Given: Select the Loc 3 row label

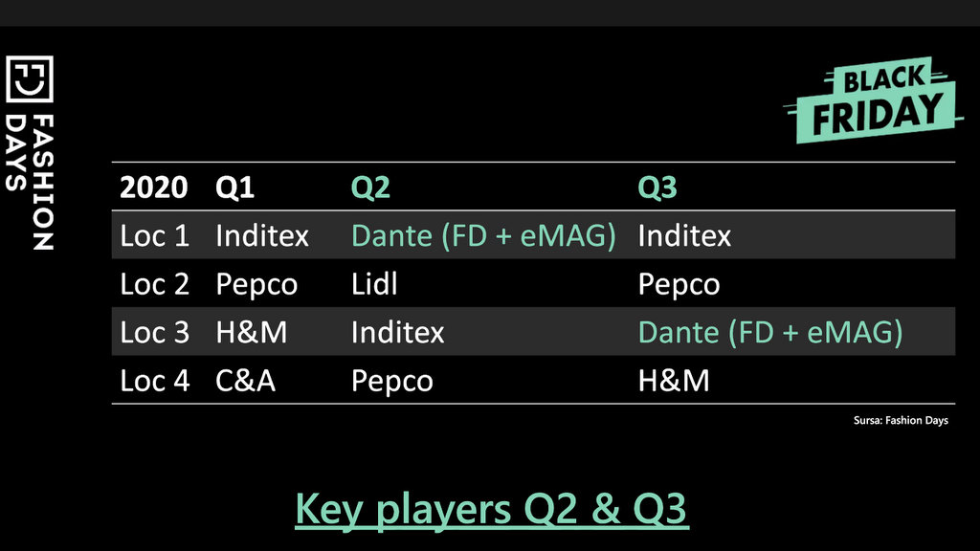Looking at the screenshot, I should (x=154, y=332).
